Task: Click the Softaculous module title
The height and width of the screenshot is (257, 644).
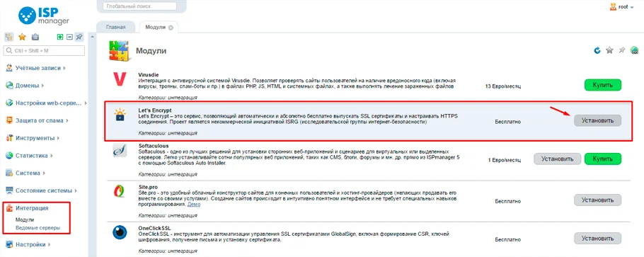Action: coord(154,146)
